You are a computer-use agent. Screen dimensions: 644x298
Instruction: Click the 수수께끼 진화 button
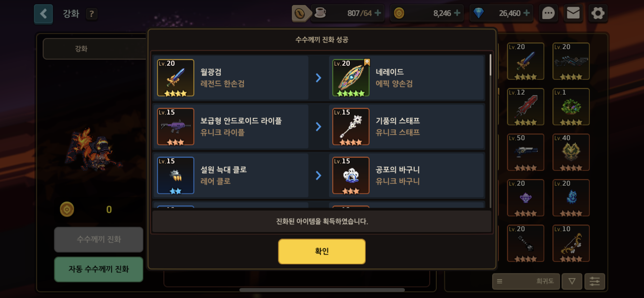tap(99, 239)
